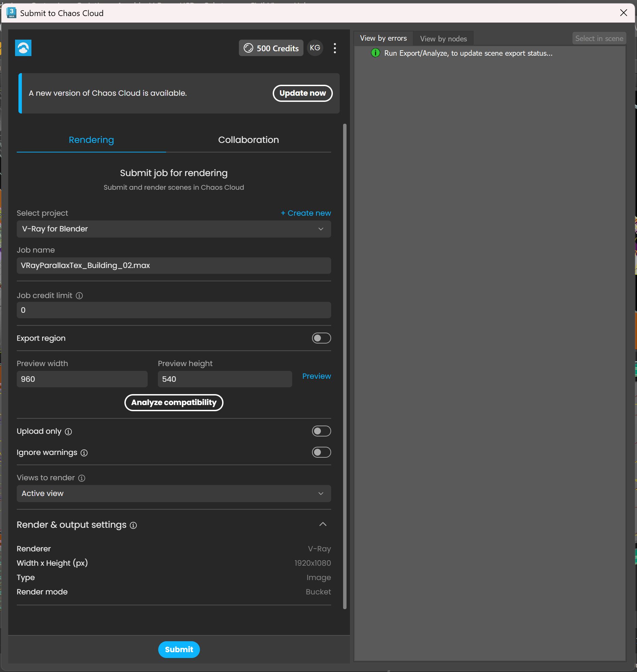Switch to the Collaboration tab

248,140
